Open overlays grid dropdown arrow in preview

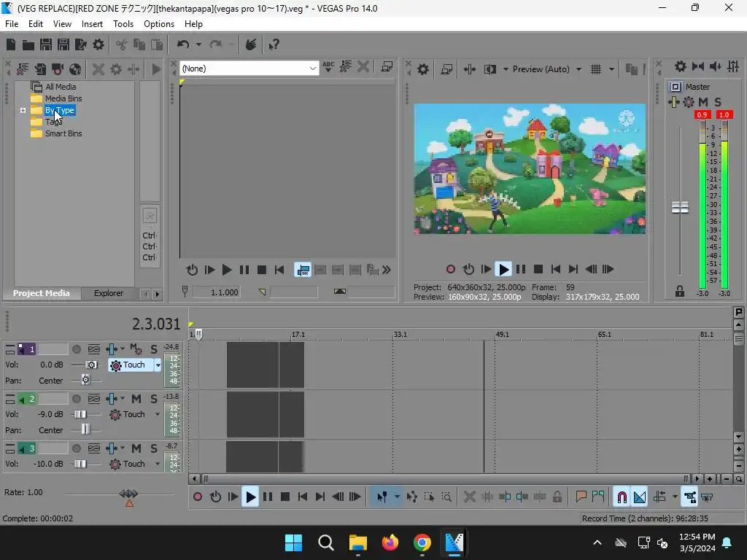611,69
